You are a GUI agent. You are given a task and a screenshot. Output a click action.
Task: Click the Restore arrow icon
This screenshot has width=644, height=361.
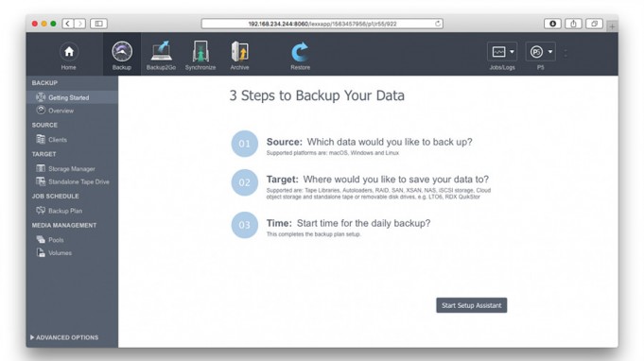tap(300, 52)
